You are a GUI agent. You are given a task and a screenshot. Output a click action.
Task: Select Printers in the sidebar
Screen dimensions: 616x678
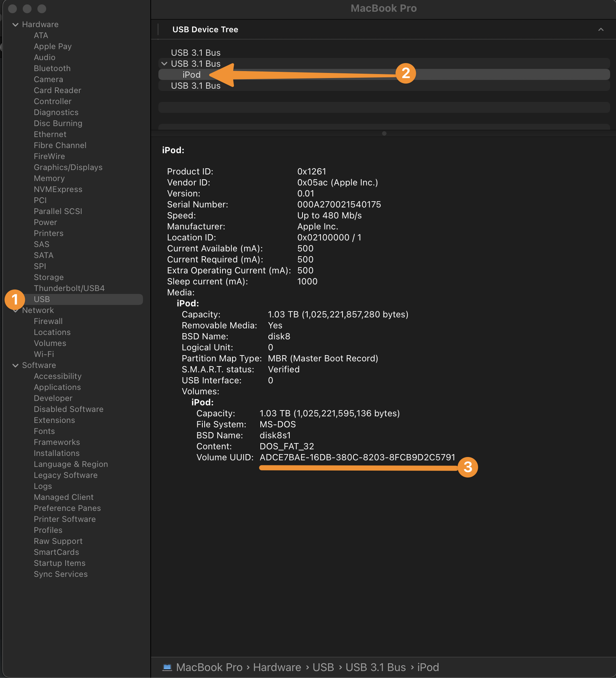tap(49, 233)
